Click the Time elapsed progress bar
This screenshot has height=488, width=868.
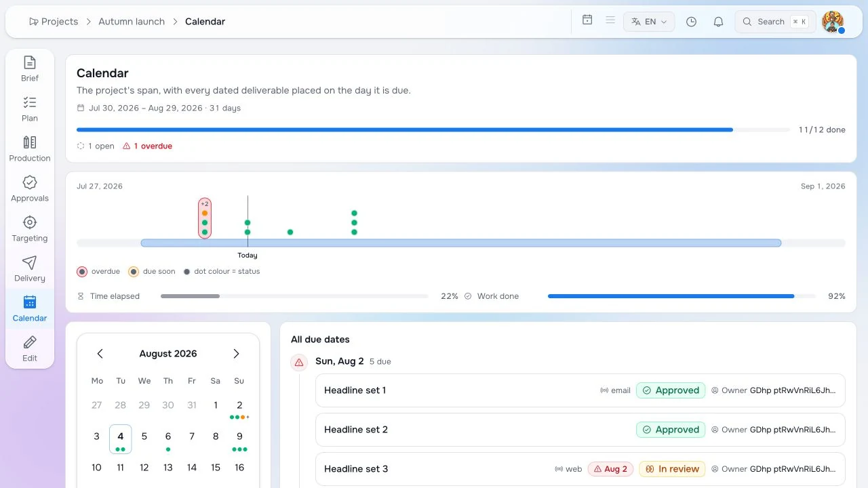click(294, 296)
